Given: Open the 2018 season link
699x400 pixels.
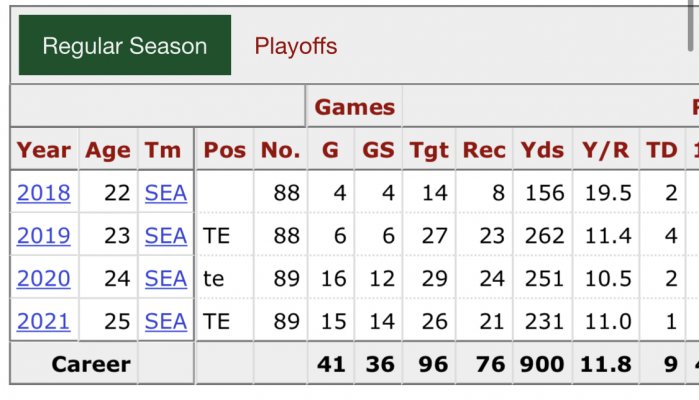Looking at the screenshot, I should tap(44, 193).
